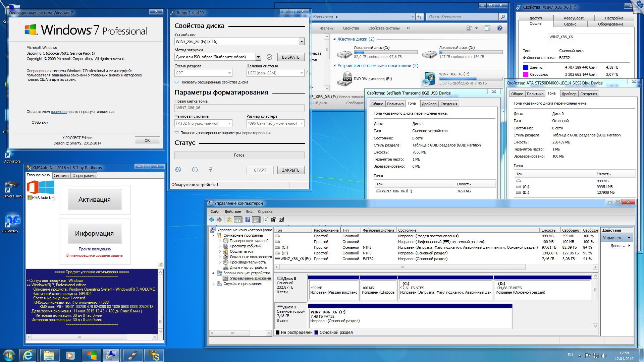The width and height of the screenshot is (644, 362).
Task: Click the rightmost settings icon in Computer Management toolbar
Action: coord(281,220)
